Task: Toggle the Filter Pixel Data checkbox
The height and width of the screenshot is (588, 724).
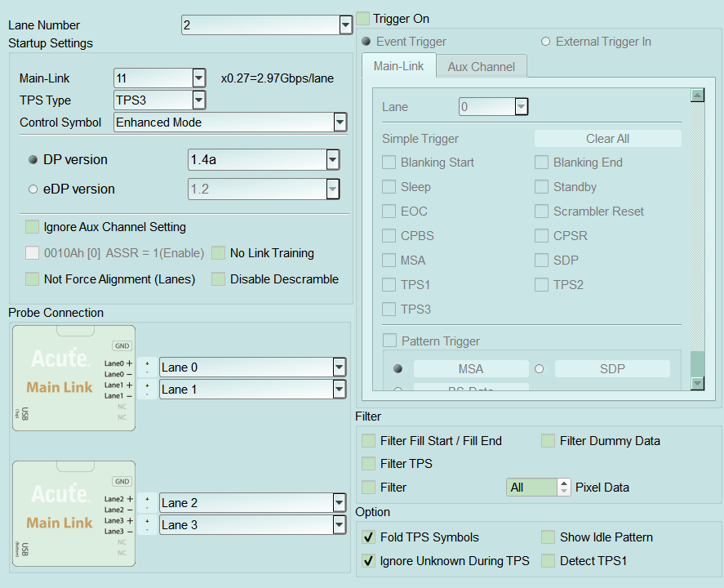Action: click(368, 488)
